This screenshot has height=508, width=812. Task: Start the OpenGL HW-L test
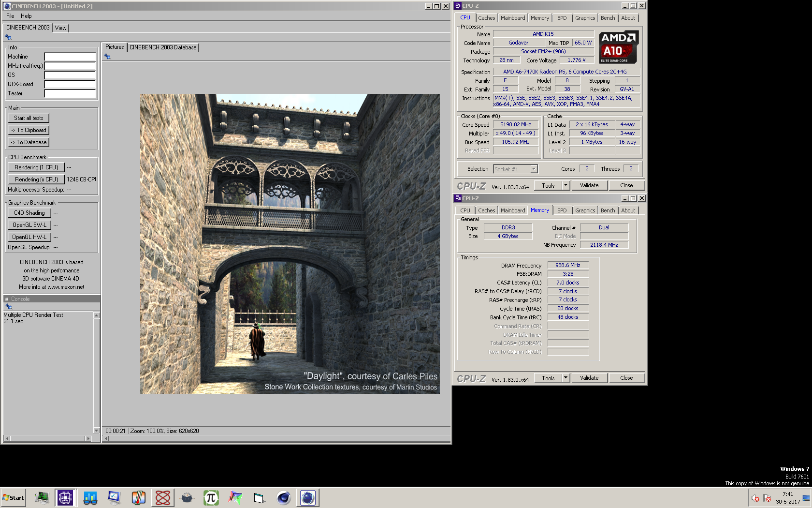point(29,237)
